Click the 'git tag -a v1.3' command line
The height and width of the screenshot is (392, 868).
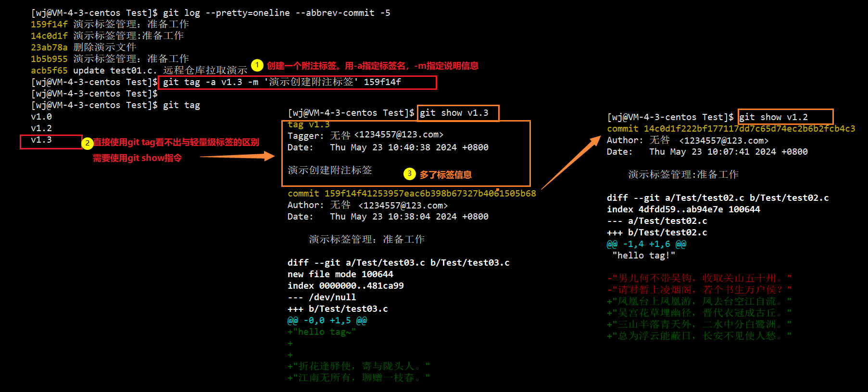282,82
